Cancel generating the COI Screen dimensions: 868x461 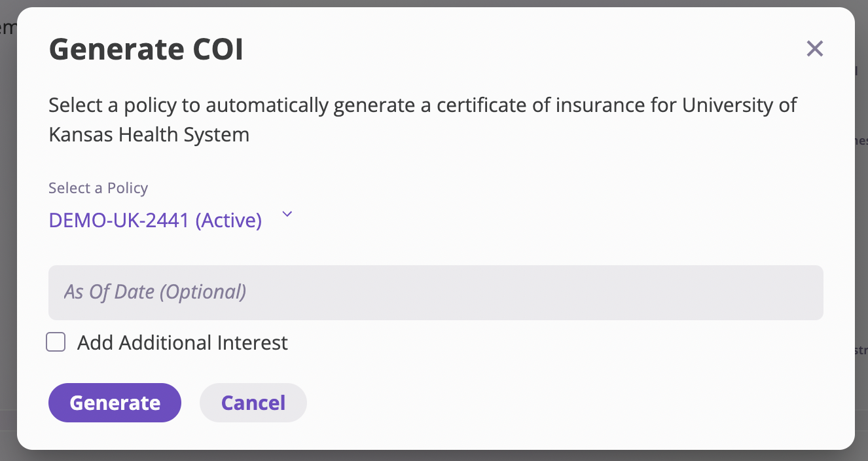pos(253,402)
